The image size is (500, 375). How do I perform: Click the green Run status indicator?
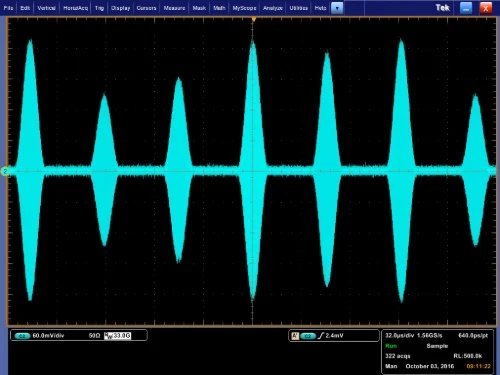(x=391, y=346)
